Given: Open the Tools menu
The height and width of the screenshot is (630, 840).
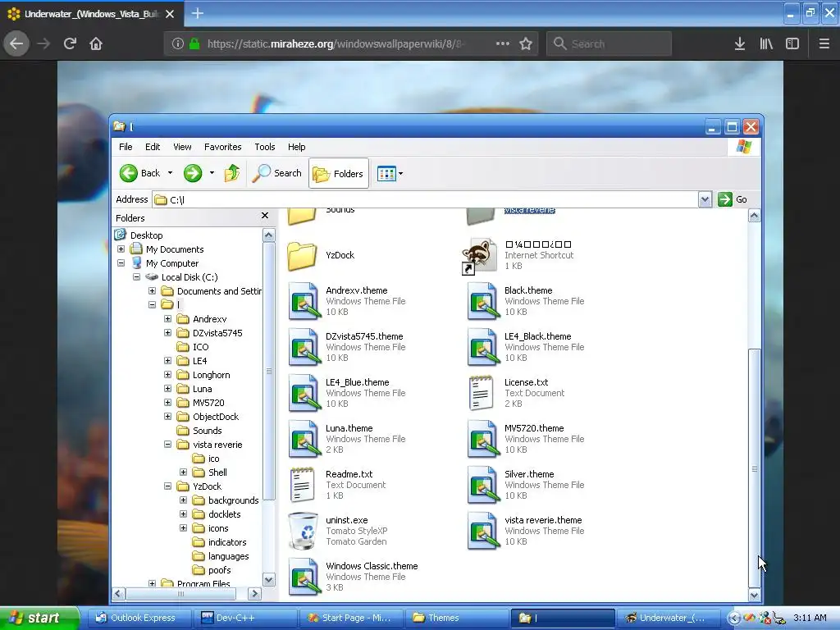Looking at the screenshot, I should [265, 147].
